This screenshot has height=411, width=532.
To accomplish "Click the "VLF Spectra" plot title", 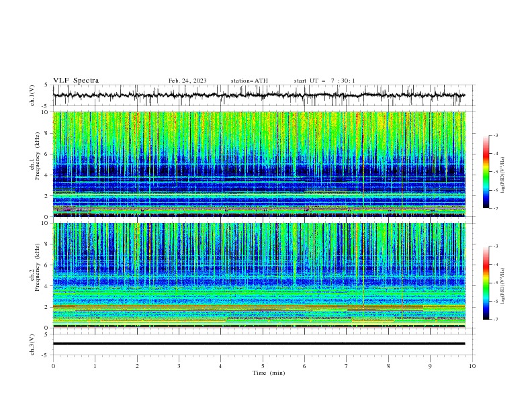I will point(76,81).
